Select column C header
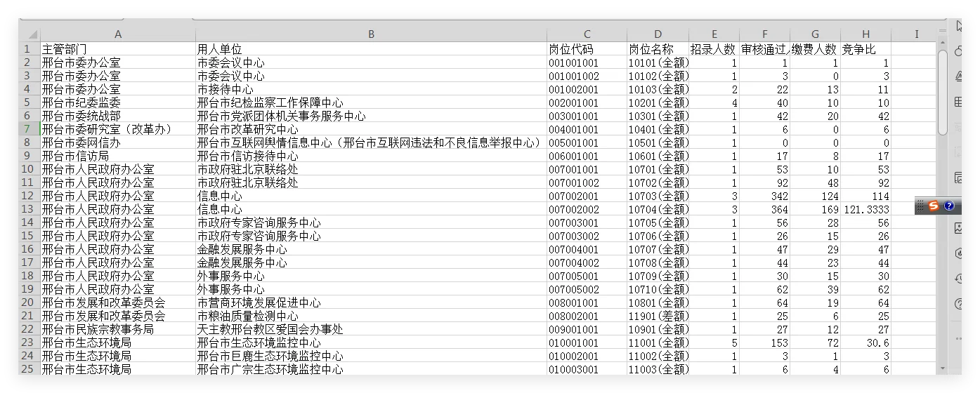Image resolution: width=980 pixels, height=393 pixels. (x=587, y=34)
